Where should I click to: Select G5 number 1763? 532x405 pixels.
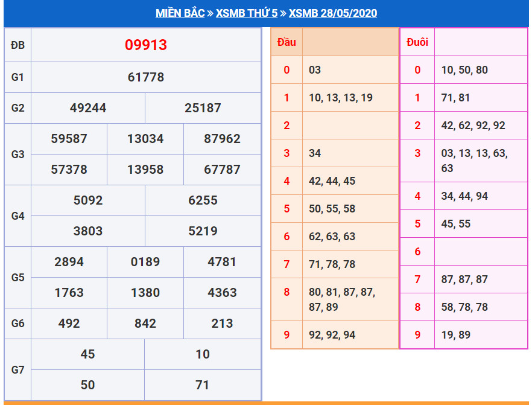[69, 293]
